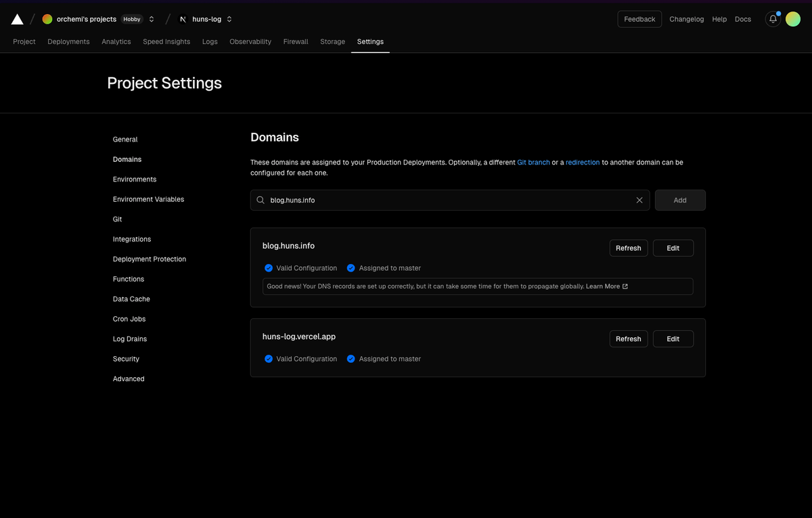
Task: Open Log Drains settings
Action: click(x=130, y=339)
